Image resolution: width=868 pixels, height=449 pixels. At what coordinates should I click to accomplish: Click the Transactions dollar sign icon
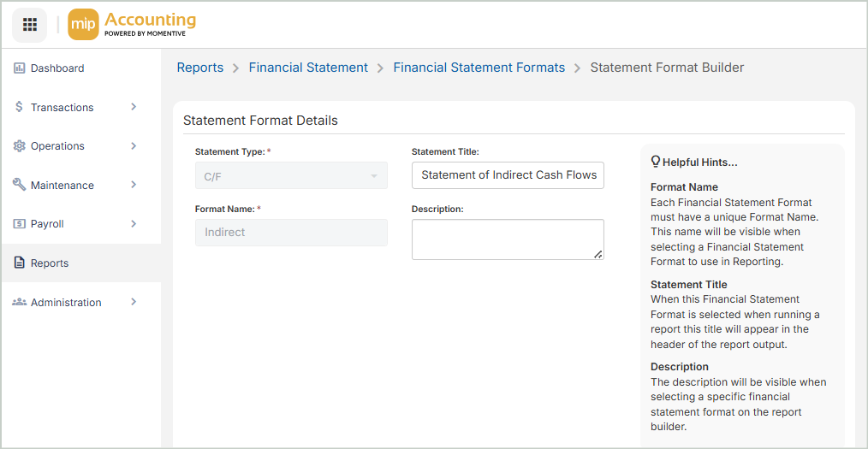pyautogui.click(x=19, y=107)
